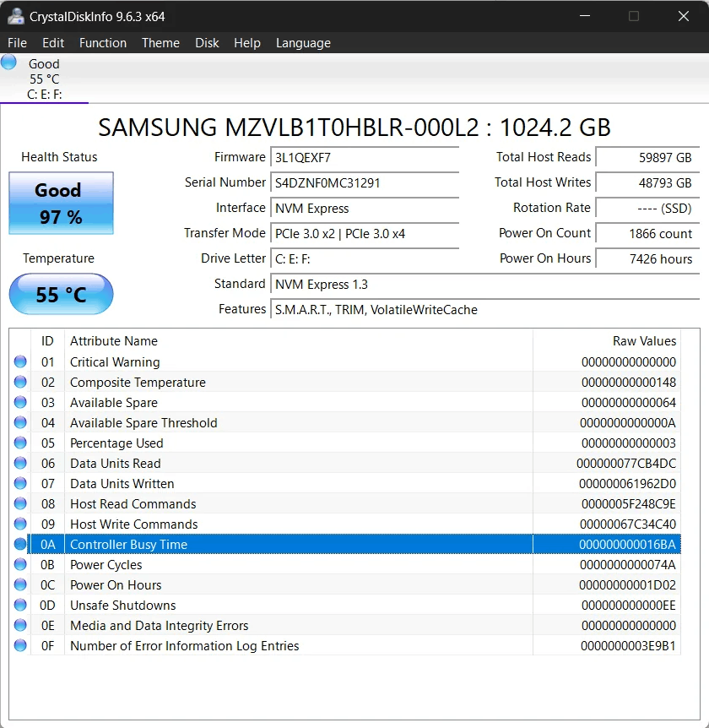Click the Serial Number field

365,183
